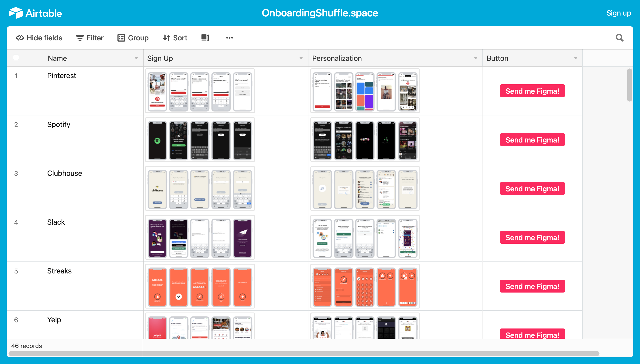The image size is (640, 364).
Task: Click the row height adjustment icon
Action: (x=205, y=38)
